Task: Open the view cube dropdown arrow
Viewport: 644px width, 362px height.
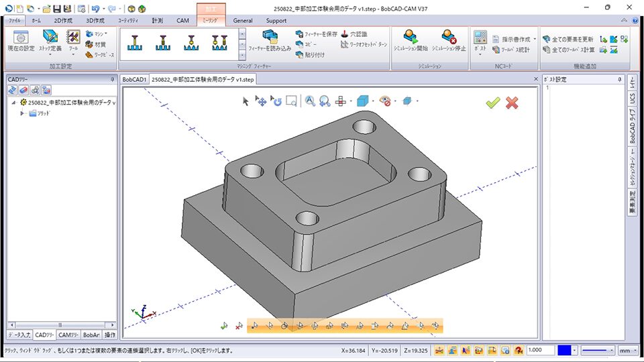Action: (373, 101)
